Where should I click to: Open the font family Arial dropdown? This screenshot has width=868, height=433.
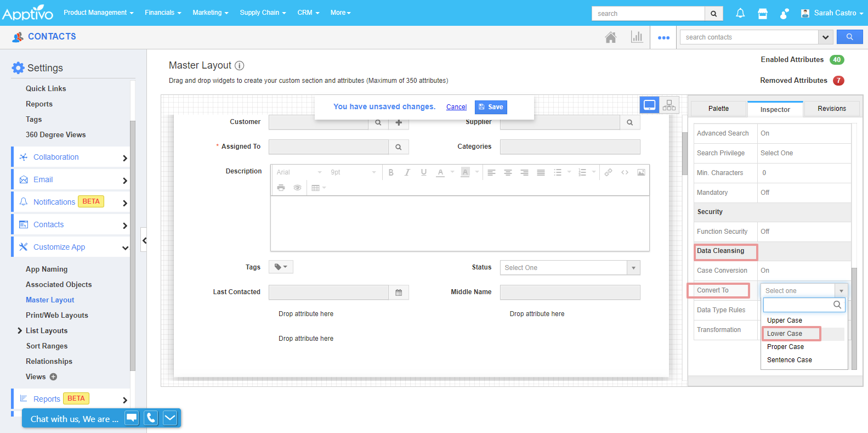(299, 172)
